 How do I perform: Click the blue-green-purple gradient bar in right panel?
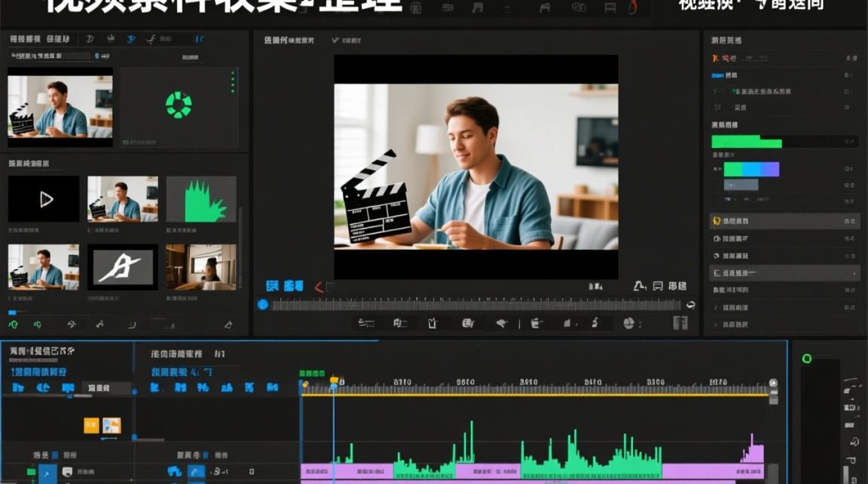751,169
